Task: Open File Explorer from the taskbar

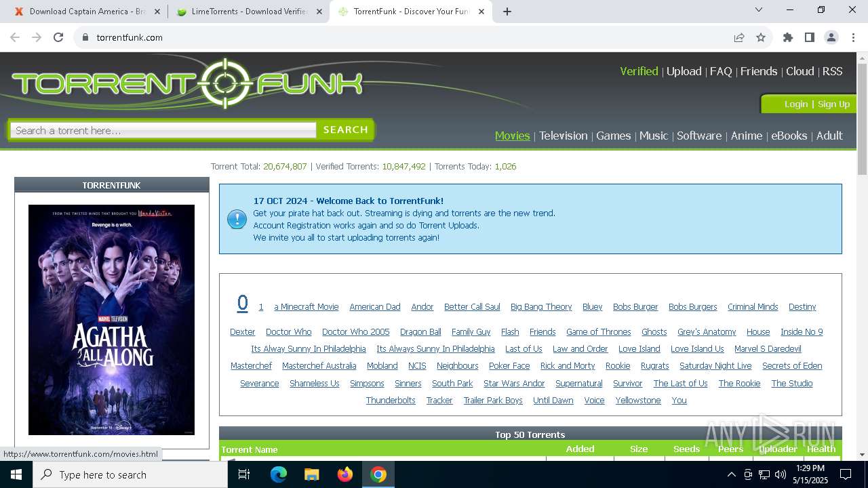Action: tap(312, 474)
